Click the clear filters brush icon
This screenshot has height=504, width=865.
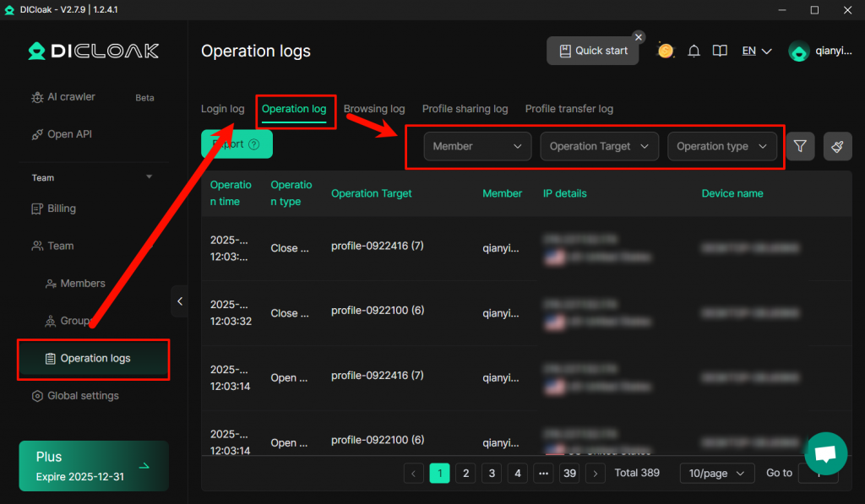[x=837, y=146]
